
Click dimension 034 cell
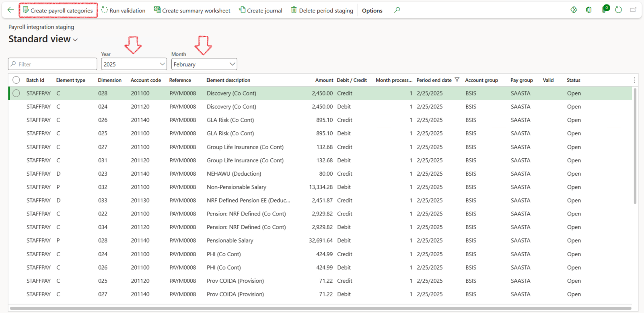[103, 227]
